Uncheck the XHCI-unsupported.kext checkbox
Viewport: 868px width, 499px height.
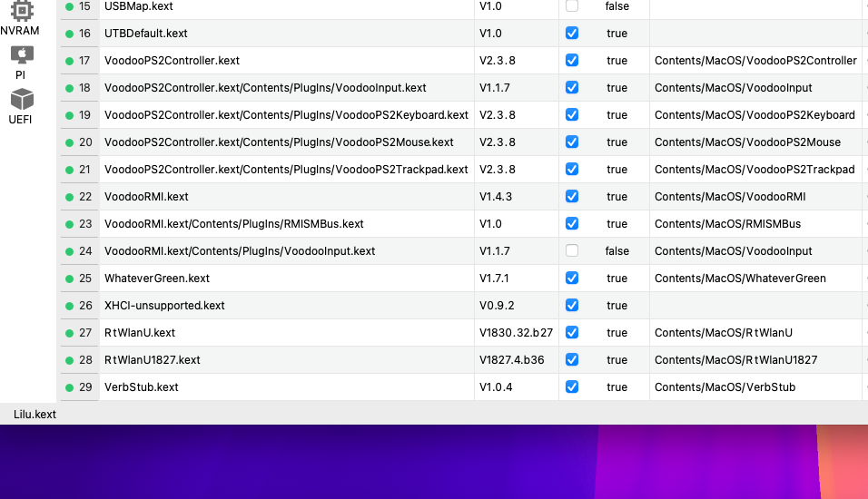572,305
